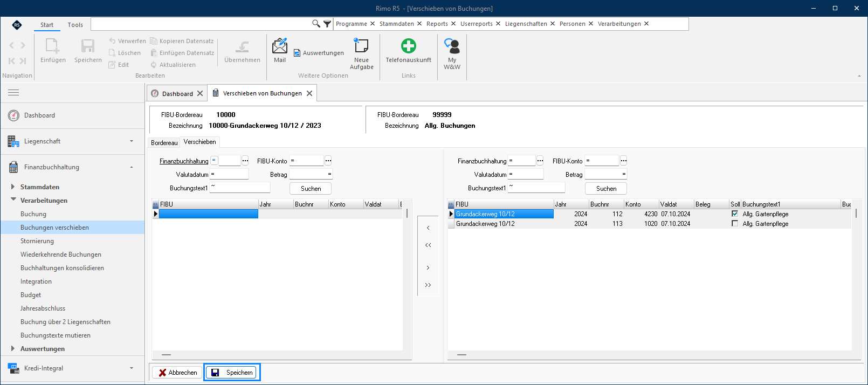
Task: Switch to the Tools ribbon tab
Action: pyautogui.click(x=75, y=25)
